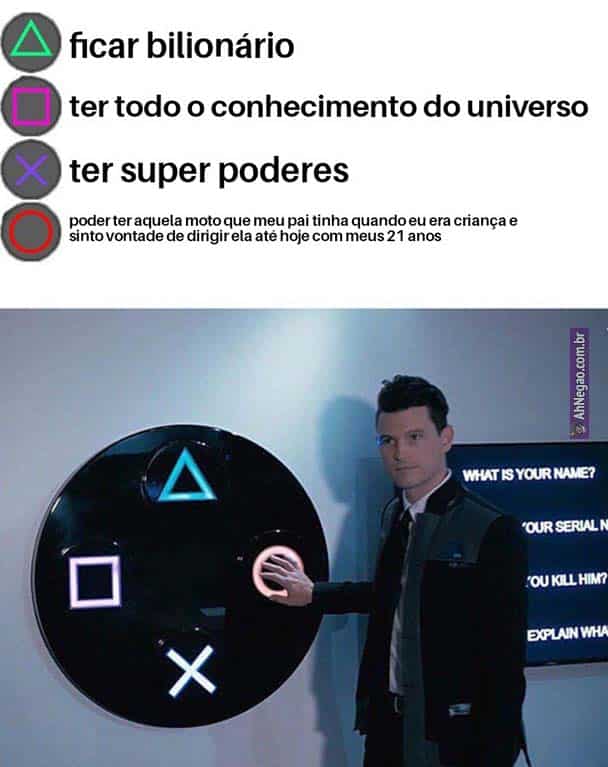Click the AhNegao.com.br watermark link
The image size is (608, 767).
(579, 384)
